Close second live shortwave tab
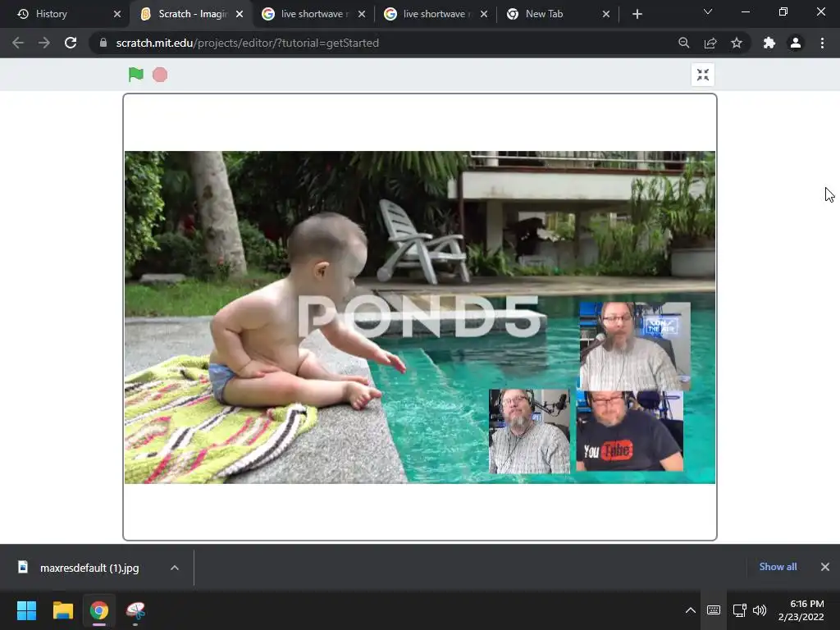 coord(484,14)
